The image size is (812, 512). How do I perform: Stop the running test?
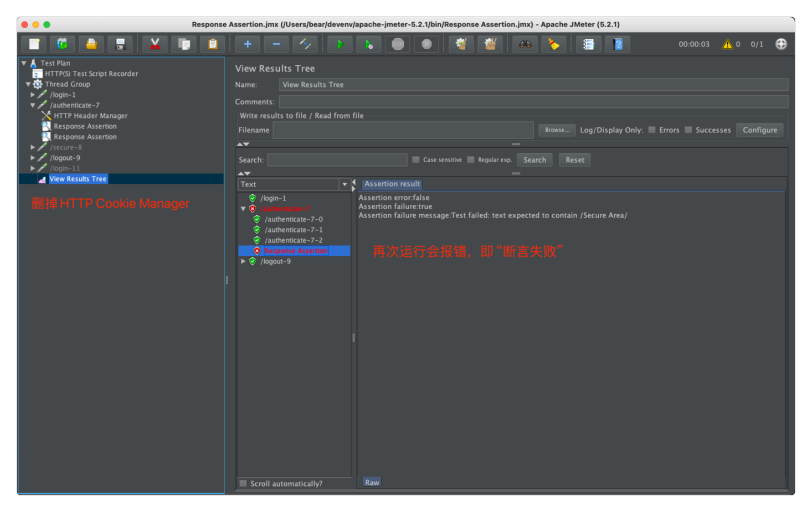pos(398,44)
